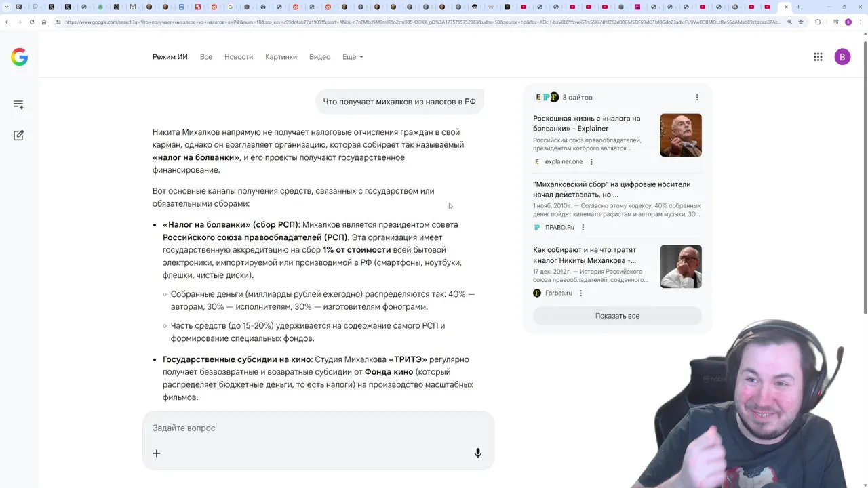Click the bold 'Фонда кино' text

click(x=389, y=372)
